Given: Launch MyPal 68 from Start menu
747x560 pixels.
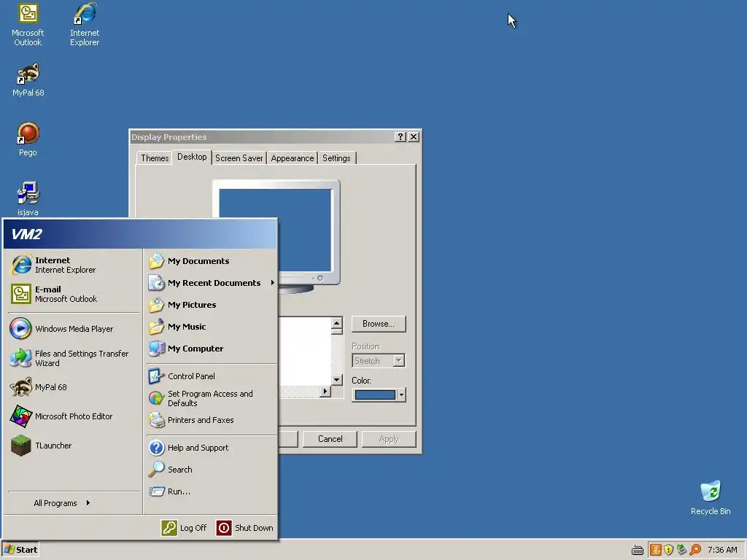Looking at the screenshot, I should point(74,387).
